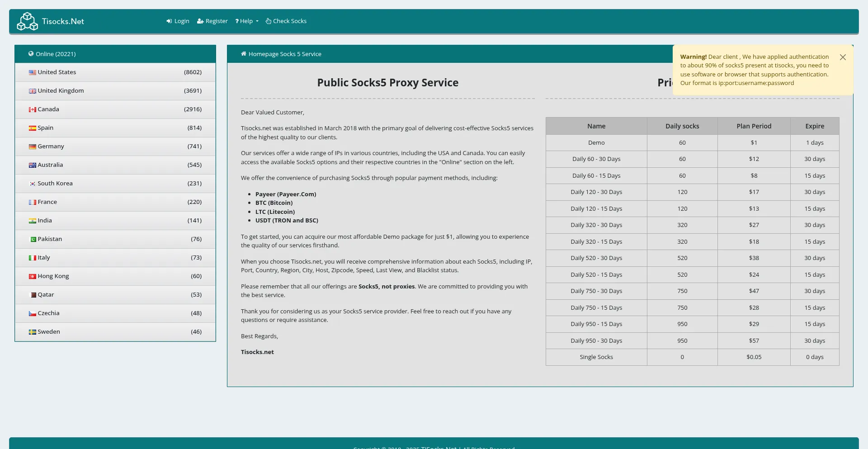Expand the Help dropdown menu
Screen dimensions: 868x449
pyautogui.click(x=247, y=21)
